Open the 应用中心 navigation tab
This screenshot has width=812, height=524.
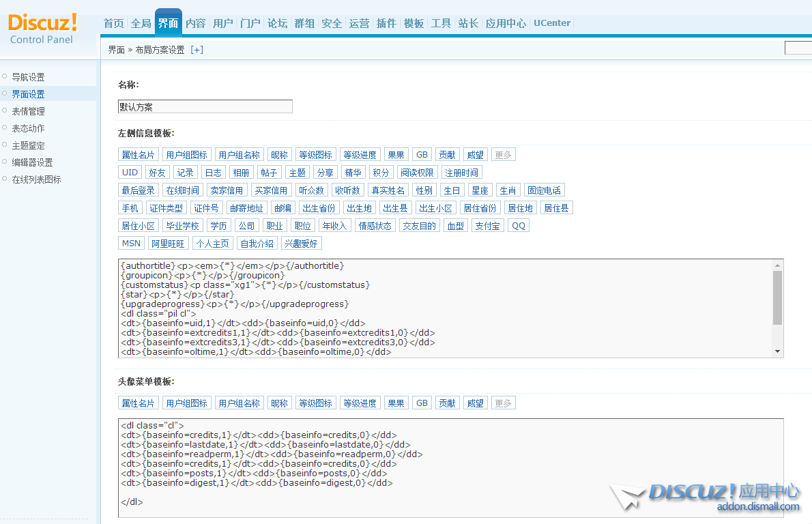[506, 23]
